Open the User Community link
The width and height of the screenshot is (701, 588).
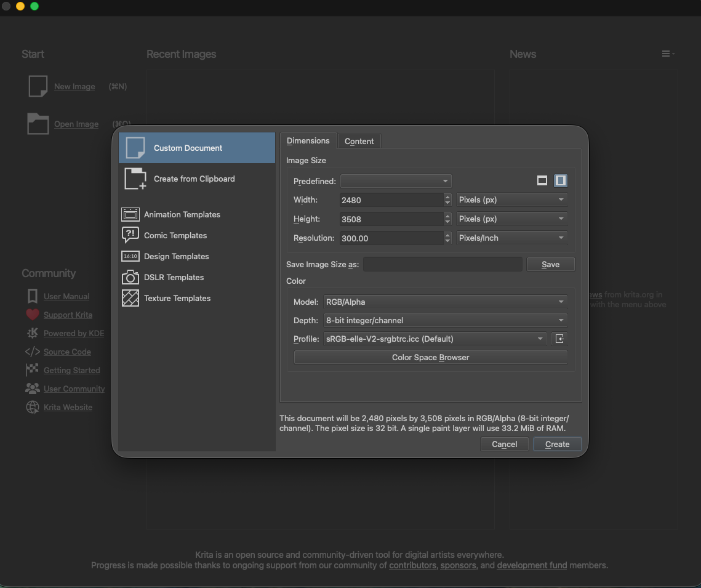pyautogui.click(x=74, y=389)
